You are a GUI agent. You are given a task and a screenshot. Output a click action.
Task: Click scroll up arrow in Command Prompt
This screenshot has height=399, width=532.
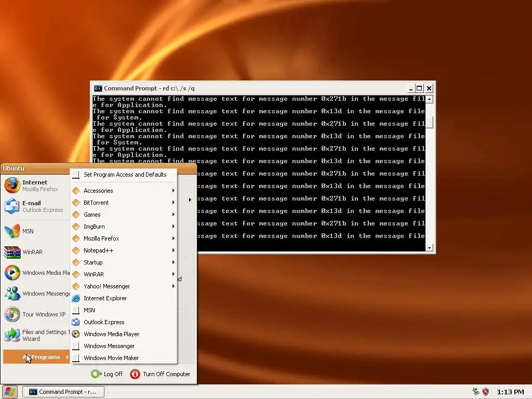(429, 99)
